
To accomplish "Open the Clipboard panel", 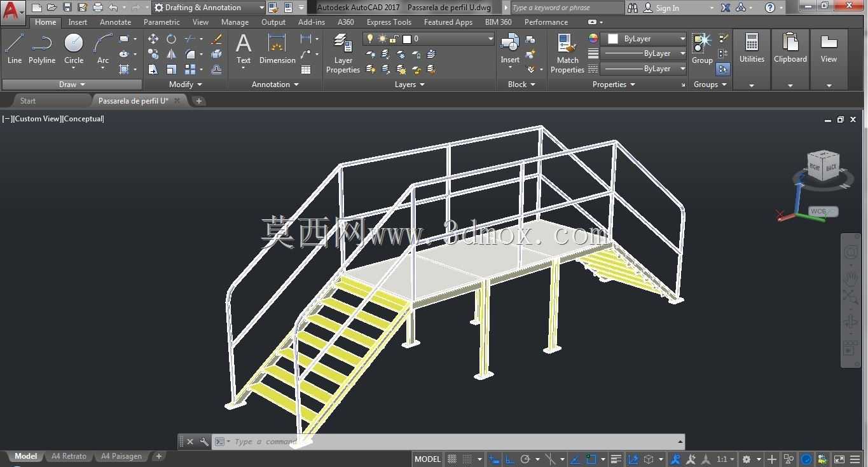I will pos(790,58).
